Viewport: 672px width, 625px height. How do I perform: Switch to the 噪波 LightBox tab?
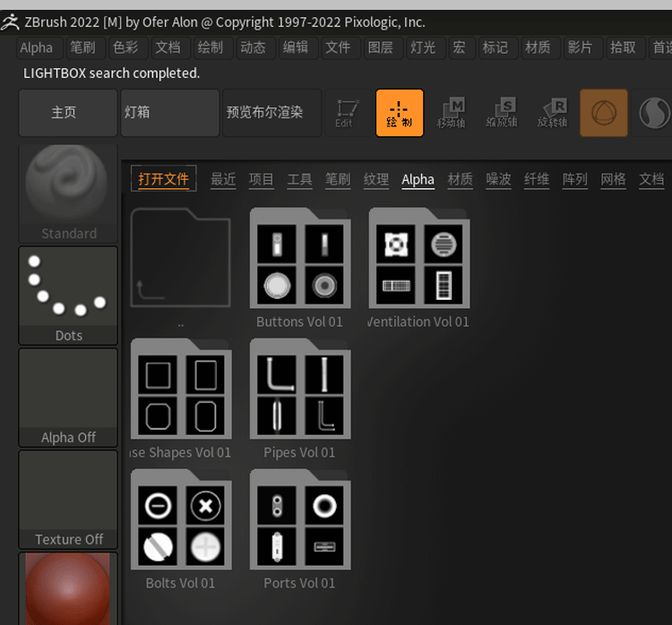(498, 179)
